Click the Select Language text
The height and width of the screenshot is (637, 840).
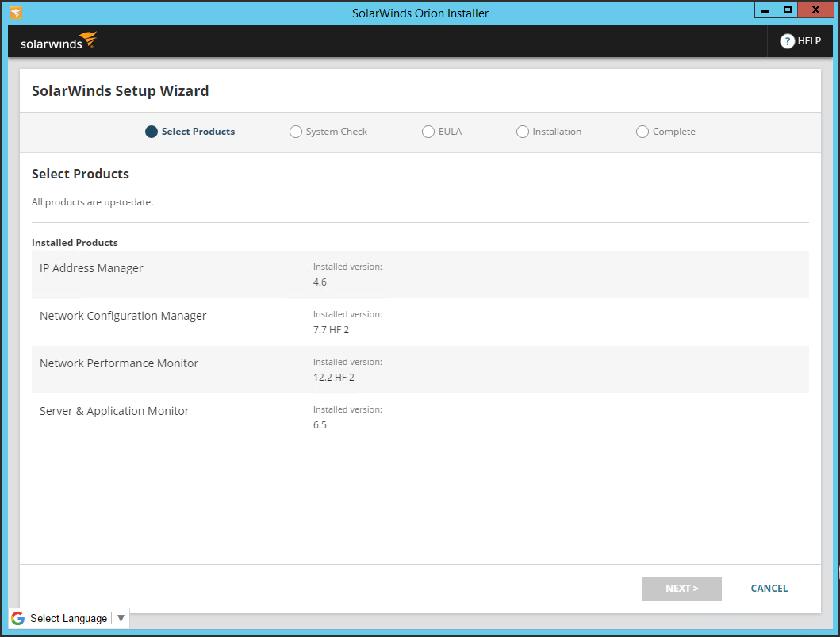pyautogui.click(x=68, y=618)
